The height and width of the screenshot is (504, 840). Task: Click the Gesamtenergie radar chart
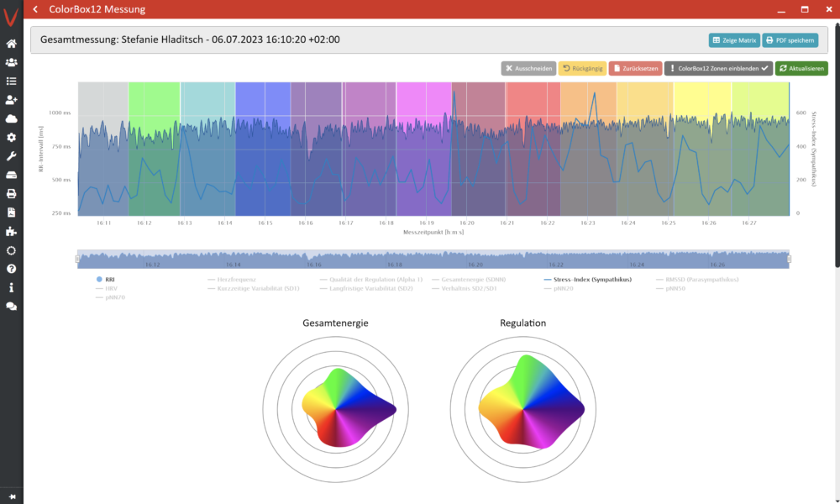click(335, 409)
